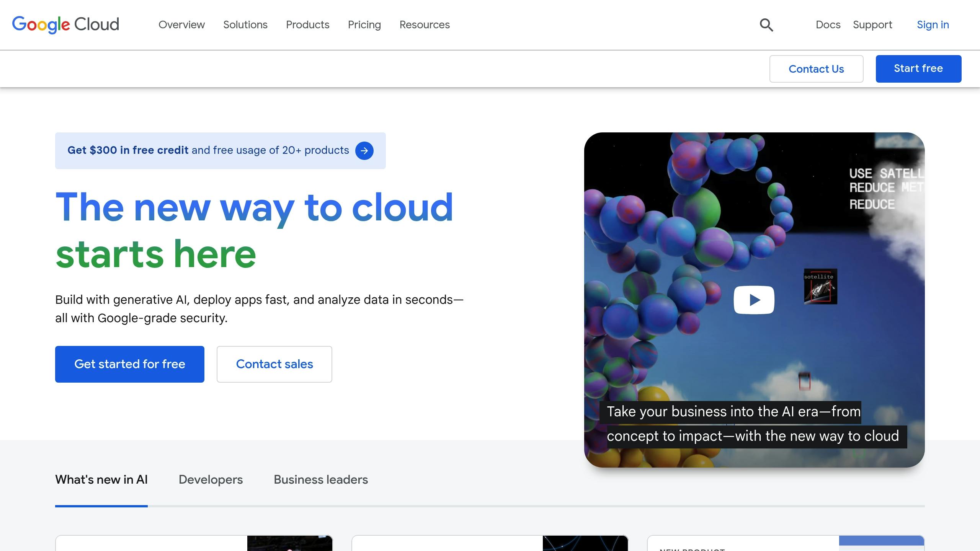
Task: Switch to the Developers tab
Action: [x=211, y=480]
